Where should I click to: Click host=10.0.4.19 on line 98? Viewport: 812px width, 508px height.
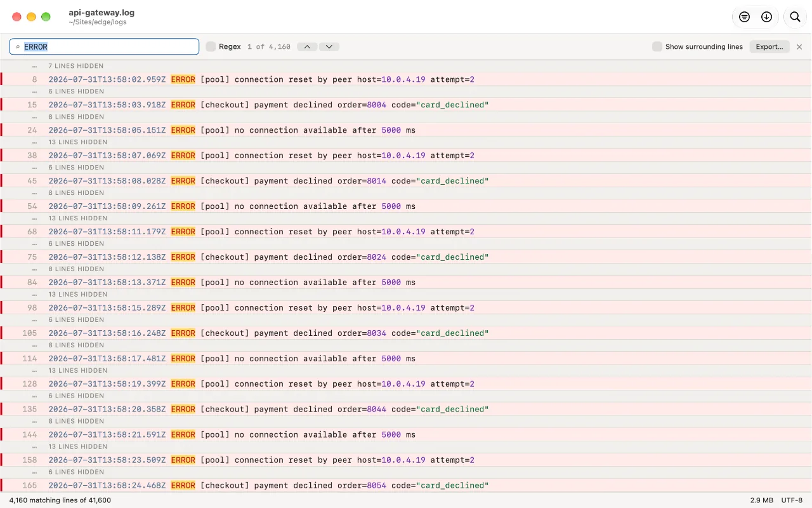pos(391,308)
